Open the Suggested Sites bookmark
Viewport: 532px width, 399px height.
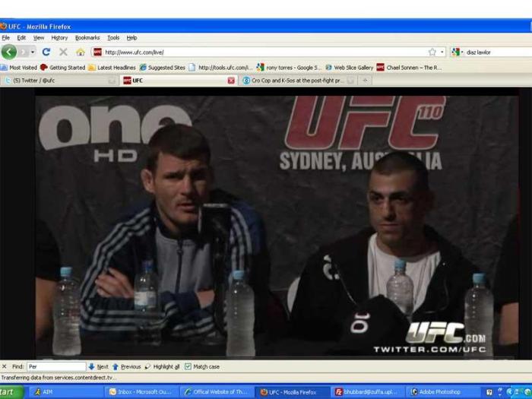click(163, 68)
